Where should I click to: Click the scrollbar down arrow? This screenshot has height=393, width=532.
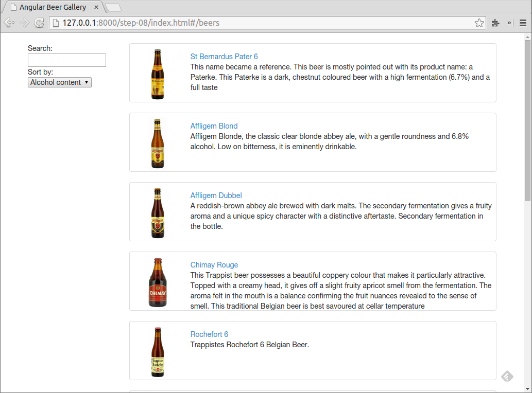pos(527,389)
